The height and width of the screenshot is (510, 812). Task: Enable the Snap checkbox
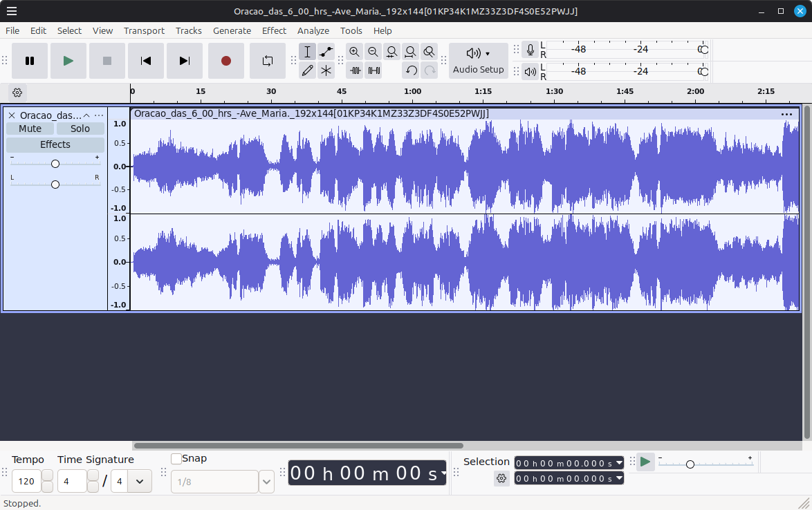tap(176, 458)
